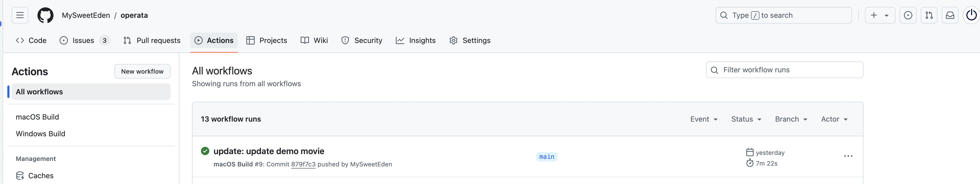
Task: Open the Status filter dropdown
Action: tap(746, 119)
